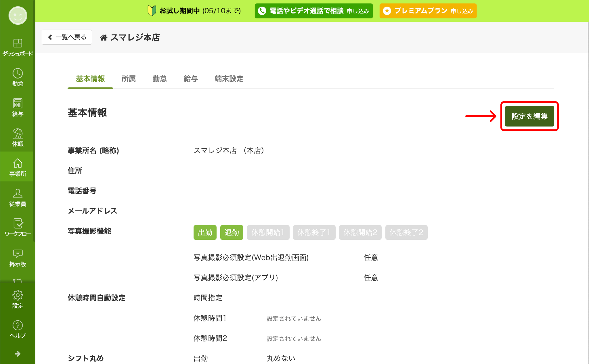Image resolution: width=589 pixels, height=364 pixels.
Task: Toggle the 退勤 photo capture tag
Action: click(x=232, y=232)
